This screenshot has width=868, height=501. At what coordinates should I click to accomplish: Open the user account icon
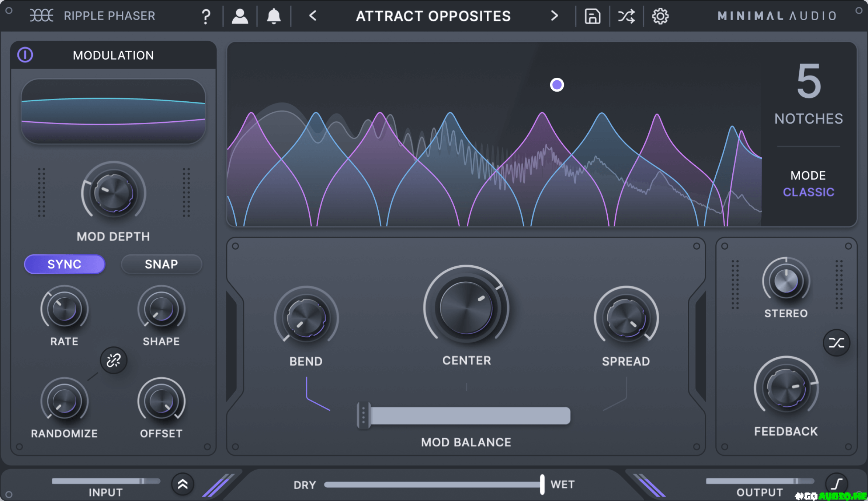tap(240, 16)
